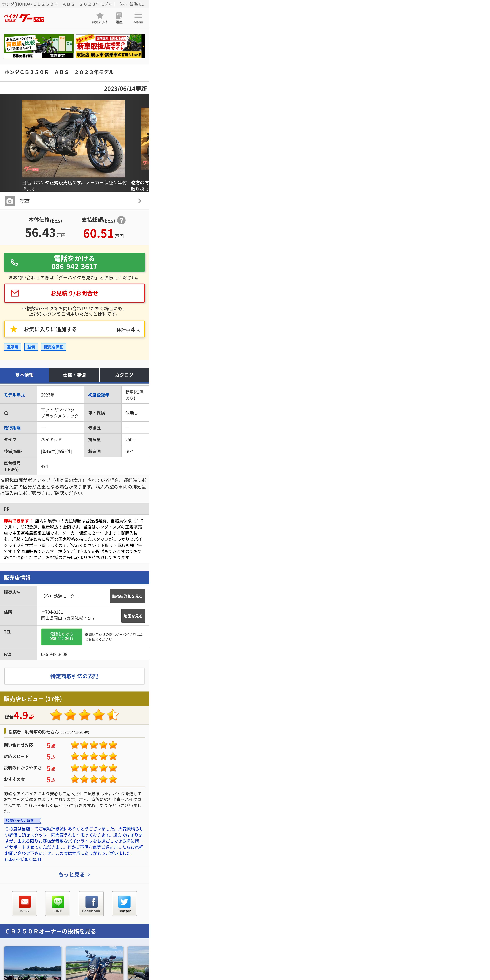Open the 走行距離 link
Screen dimensions: 490x980
[x=12, y=428]
